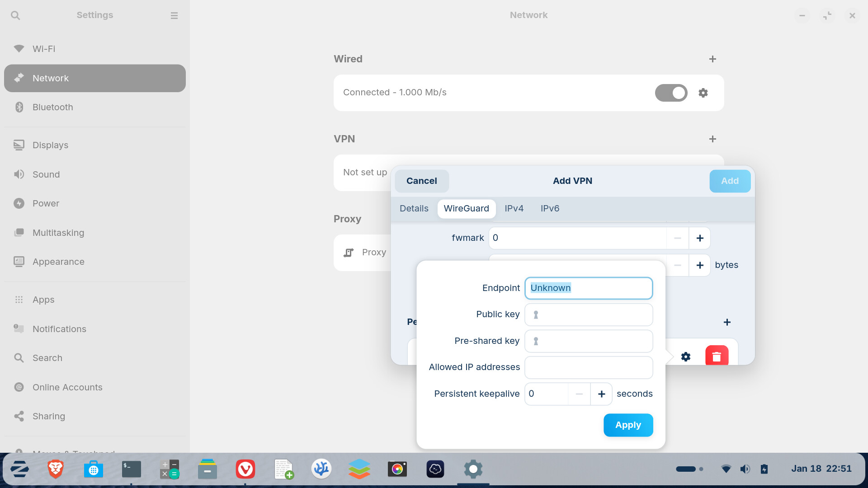This screenshot has width=868, height=488.
Task: Click the red delete peer trash icon
Action: [x=717, y=356]
